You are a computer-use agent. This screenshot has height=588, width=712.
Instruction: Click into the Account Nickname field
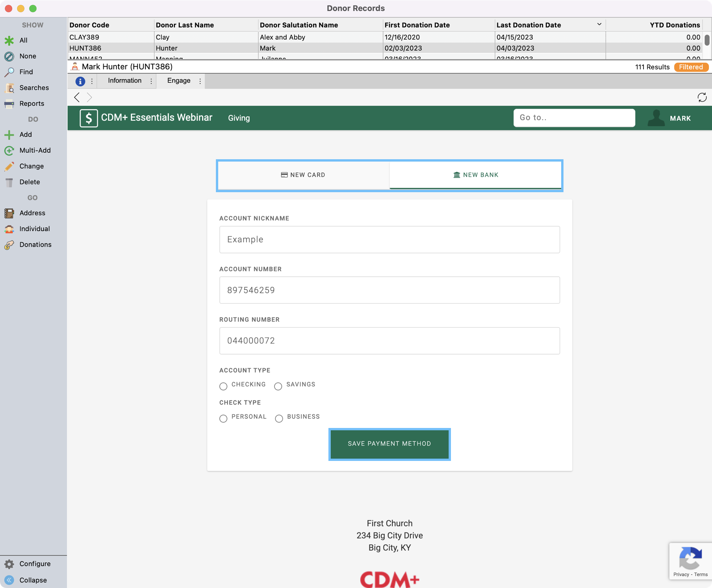[x=389, y=240]
